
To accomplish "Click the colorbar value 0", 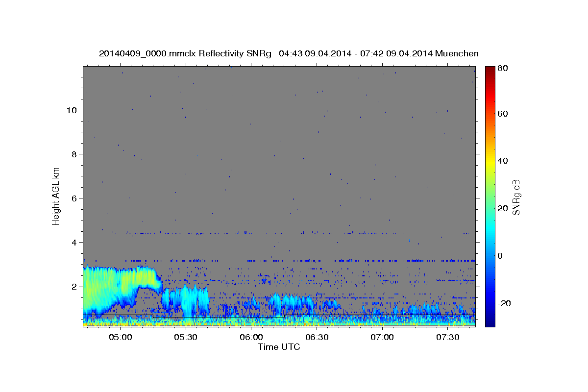I will (x=500, y=256).
